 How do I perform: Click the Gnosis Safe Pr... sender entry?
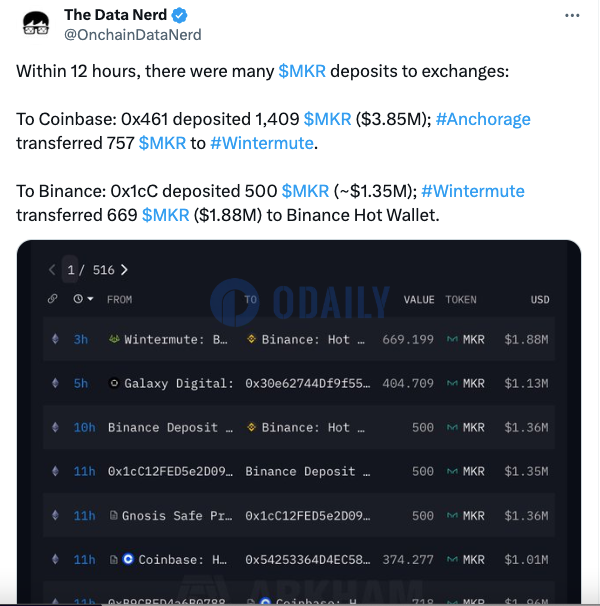(x=169, y=516)
